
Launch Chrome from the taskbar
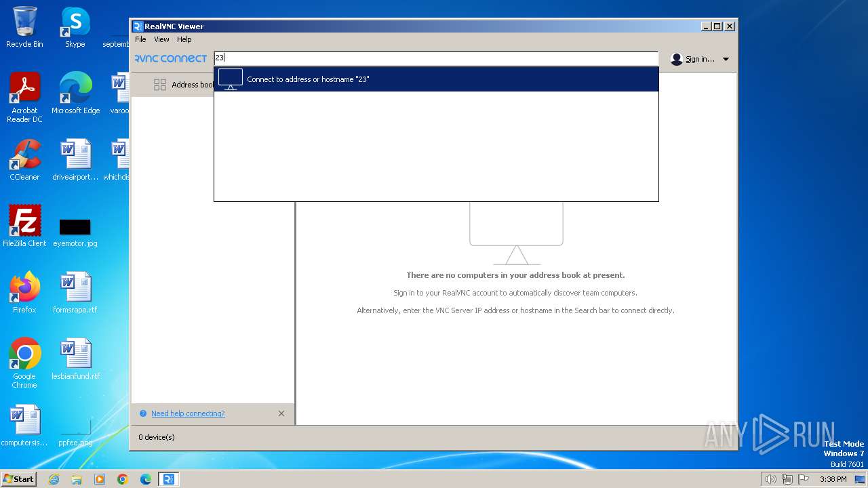pyautogui.click(x=123, y=479)
